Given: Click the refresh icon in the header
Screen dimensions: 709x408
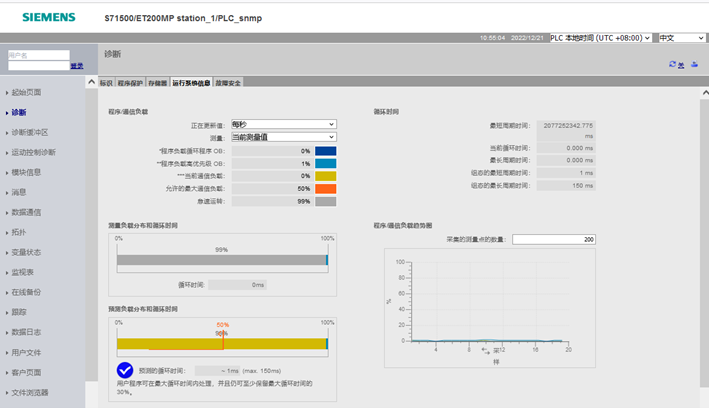Looking at the screenshot, I should 672,64.
